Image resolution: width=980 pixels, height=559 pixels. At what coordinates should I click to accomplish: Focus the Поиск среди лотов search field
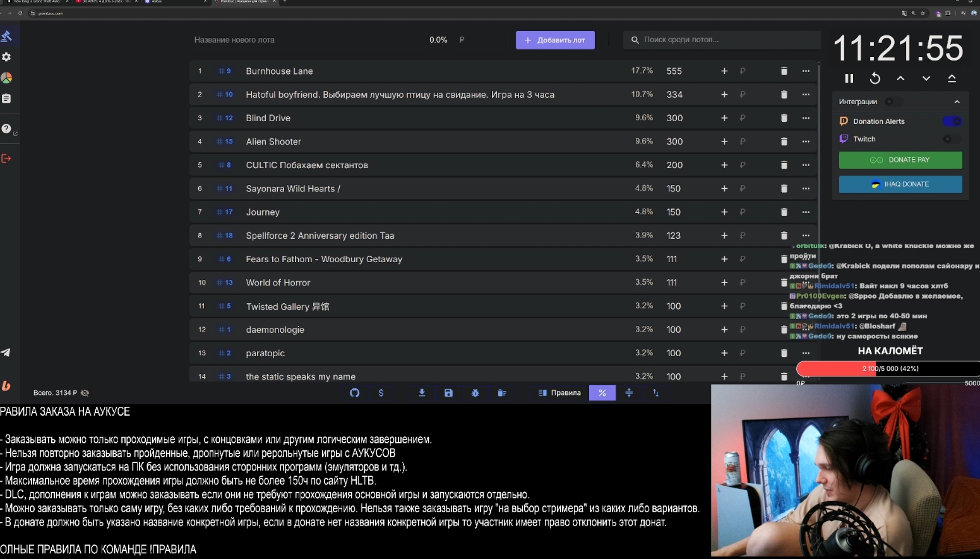722,40
